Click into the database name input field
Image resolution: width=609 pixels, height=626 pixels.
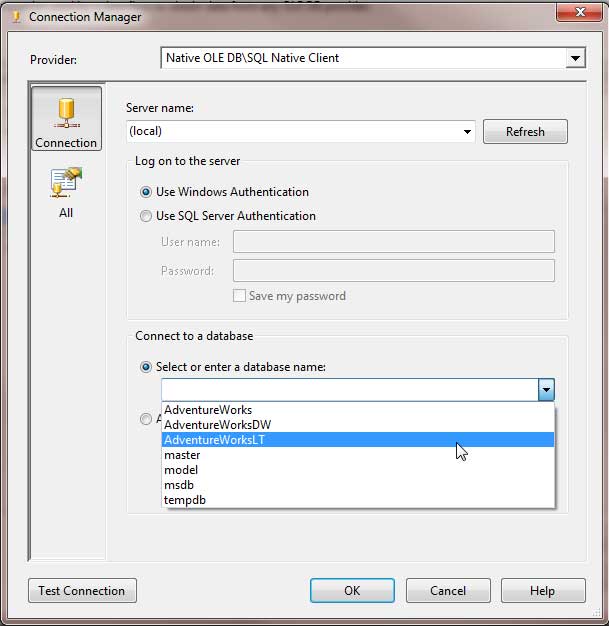pos(348,390)
